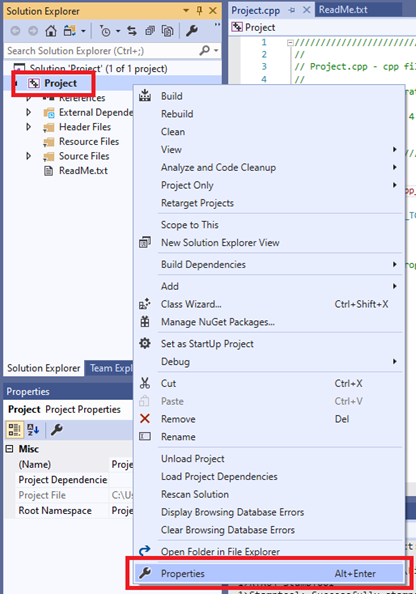Toggle pin on Solution Explorer panel
The image size is (416, 594).
click(199, 11)
